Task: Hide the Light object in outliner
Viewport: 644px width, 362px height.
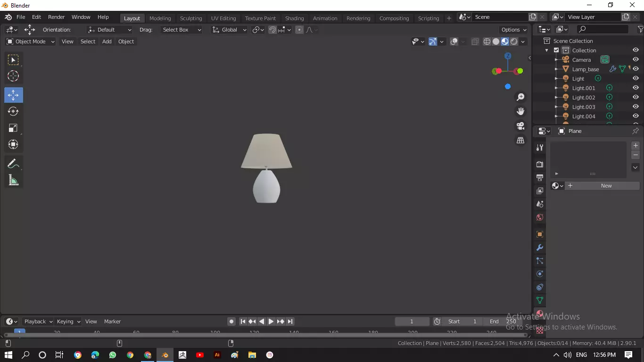Action: 636,79
